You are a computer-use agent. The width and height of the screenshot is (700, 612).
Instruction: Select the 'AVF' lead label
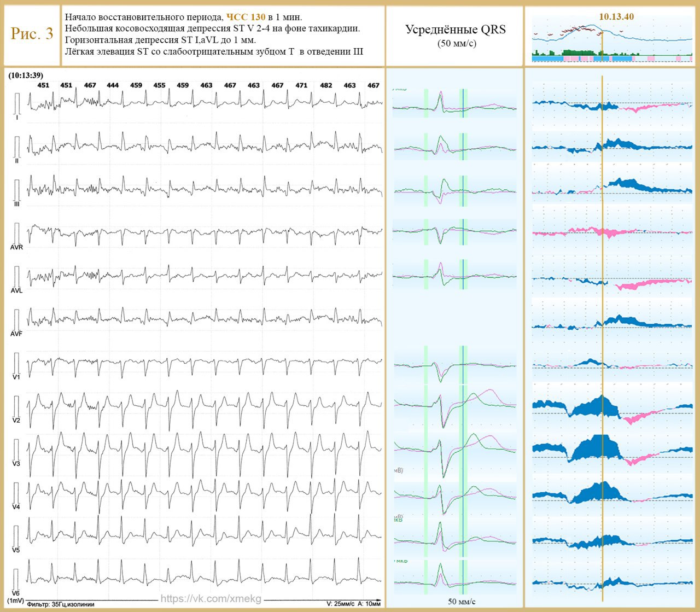click(16, 334)
